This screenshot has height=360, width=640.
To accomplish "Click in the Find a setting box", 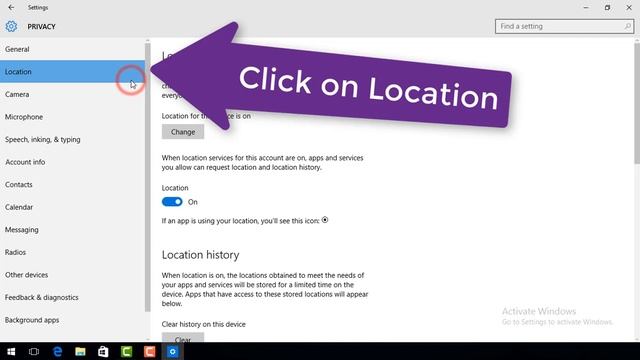I will click(x=564, y=26).
